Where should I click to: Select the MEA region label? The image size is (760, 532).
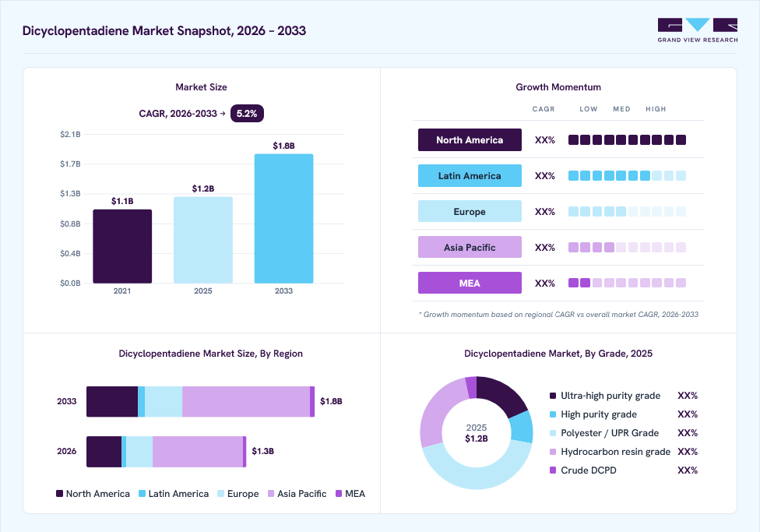click(x=470, y=283)
